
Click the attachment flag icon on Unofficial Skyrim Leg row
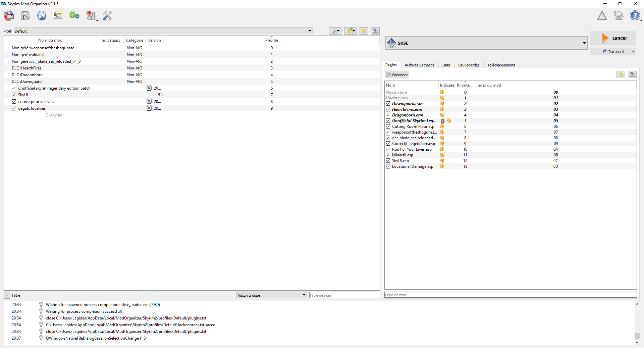(x=443, y=121)
